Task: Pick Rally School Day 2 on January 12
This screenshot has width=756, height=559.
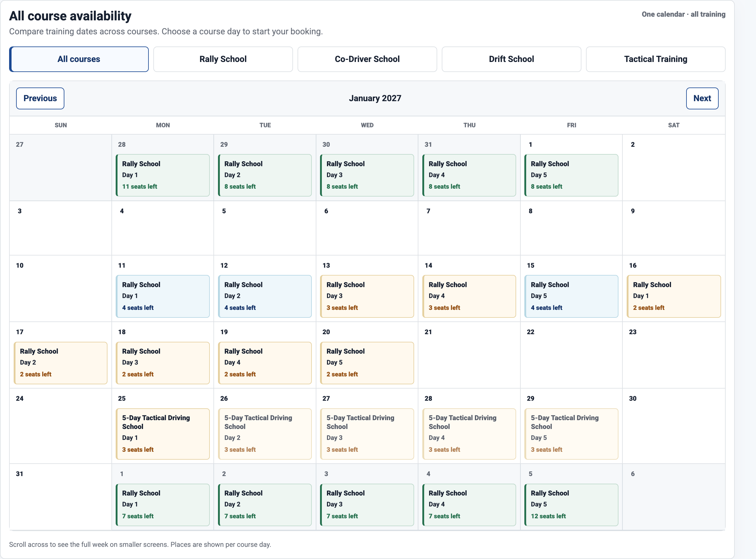Action: 265,297
